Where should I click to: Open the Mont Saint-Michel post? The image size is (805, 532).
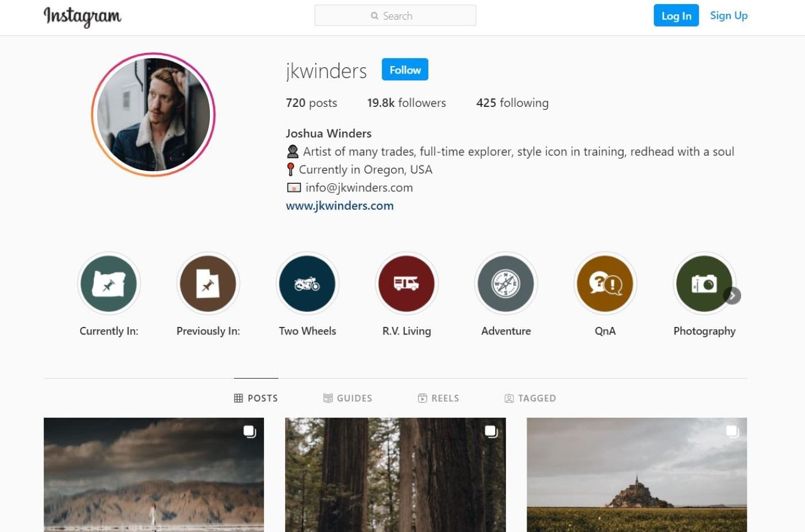tap(637, 475)
